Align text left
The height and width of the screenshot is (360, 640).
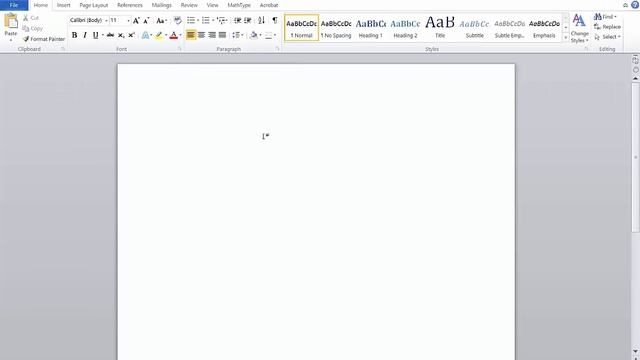click(x=191, y=35)
